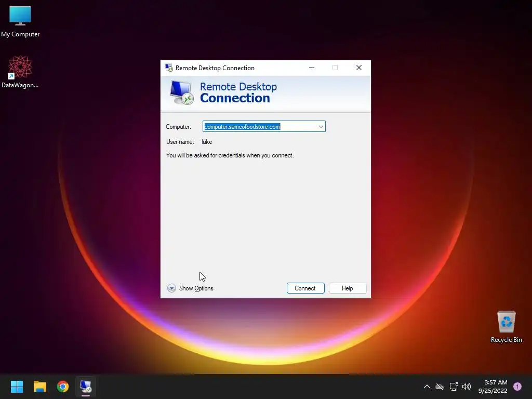Select the Remote Desktop Connection taskbar icon

(x=86, y=387)
